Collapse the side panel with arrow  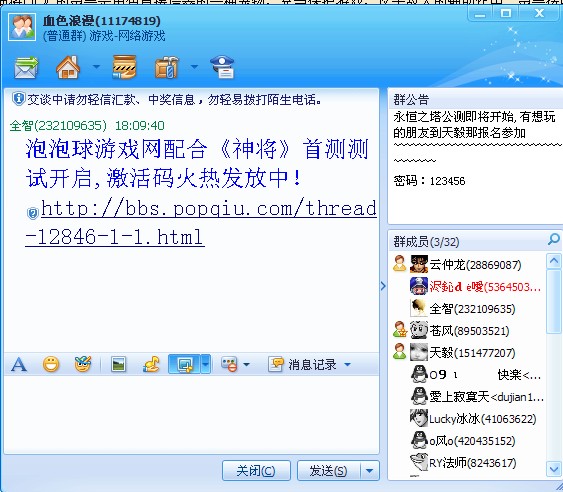[383, 286]
